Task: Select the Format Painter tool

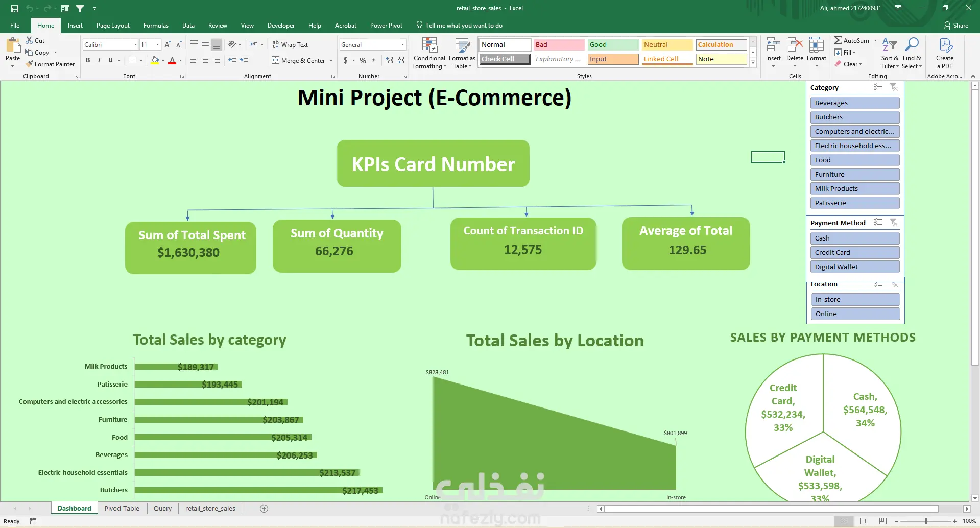Action: [x=50, y=64]
